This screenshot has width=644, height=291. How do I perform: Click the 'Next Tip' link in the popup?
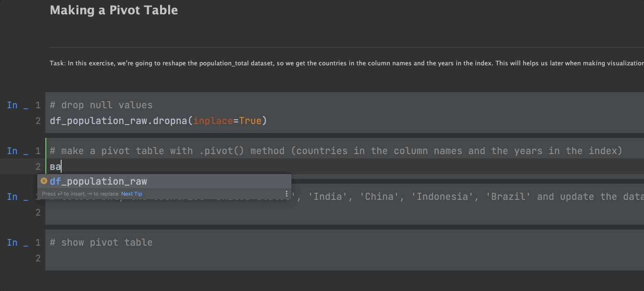pos(131,194)
